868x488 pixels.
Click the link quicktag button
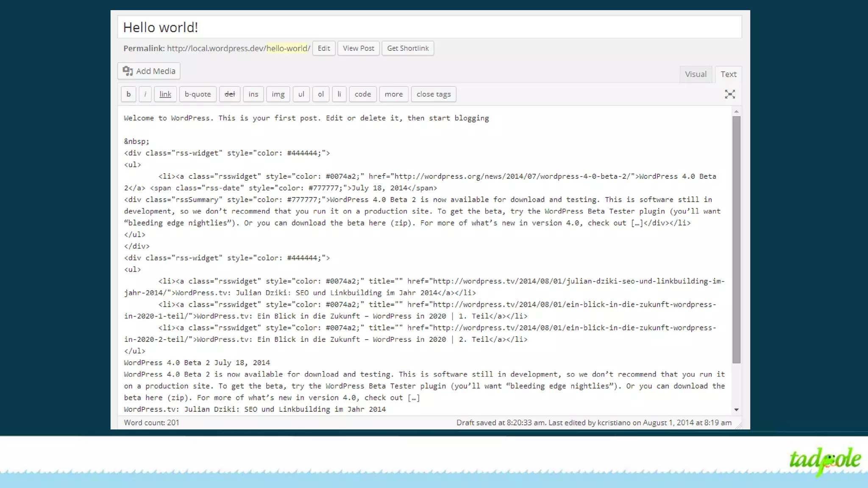click(165, 94)
